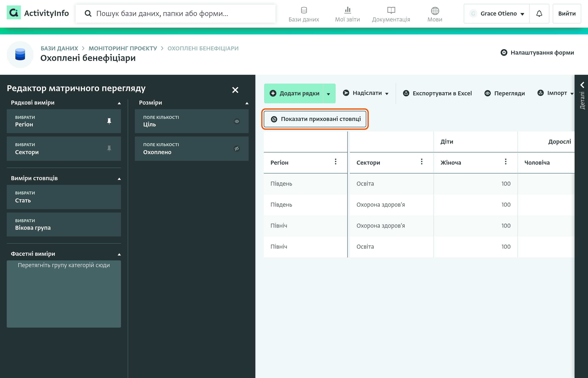The height and width of the screenshot is (378, 588).
Task: Close the matrix view editor panel
Action: tap(235, 90)
